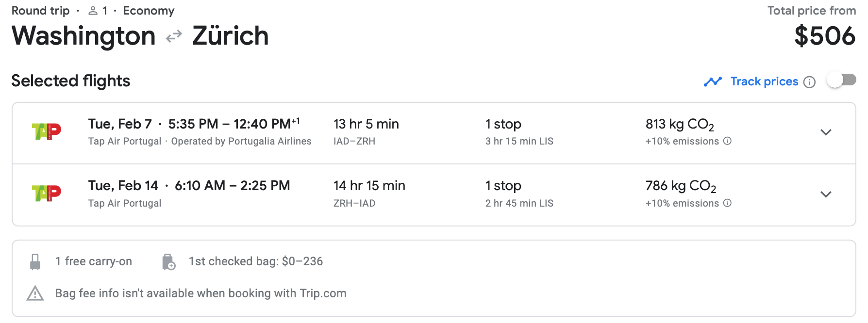Click emissions info icon for 786 kg flight
The width and height of the screenshot is (868, 323).
click(727, 203)
